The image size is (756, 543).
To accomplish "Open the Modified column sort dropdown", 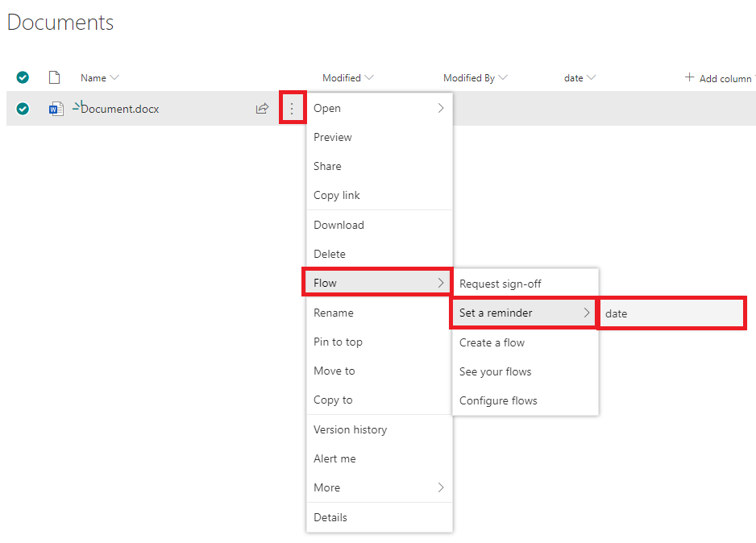I will tap(369, 77).
